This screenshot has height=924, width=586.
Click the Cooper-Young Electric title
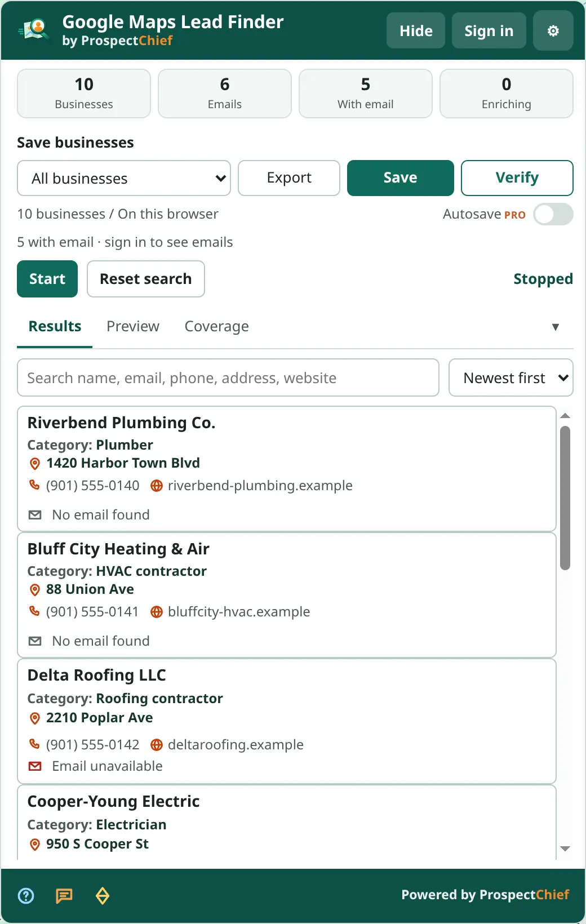[x=113, y=801]
